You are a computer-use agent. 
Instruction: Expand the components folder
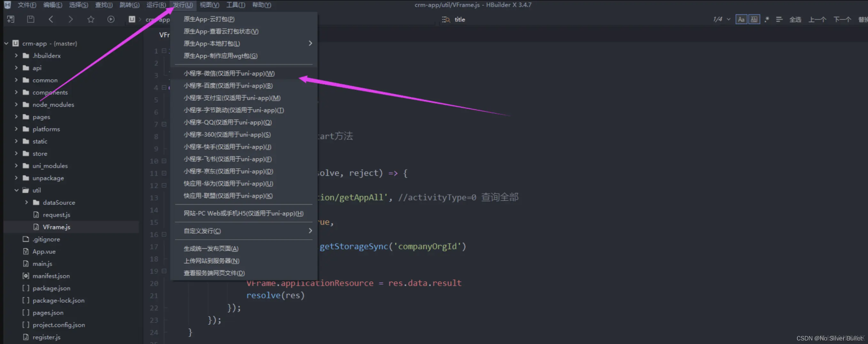(16, 92)
